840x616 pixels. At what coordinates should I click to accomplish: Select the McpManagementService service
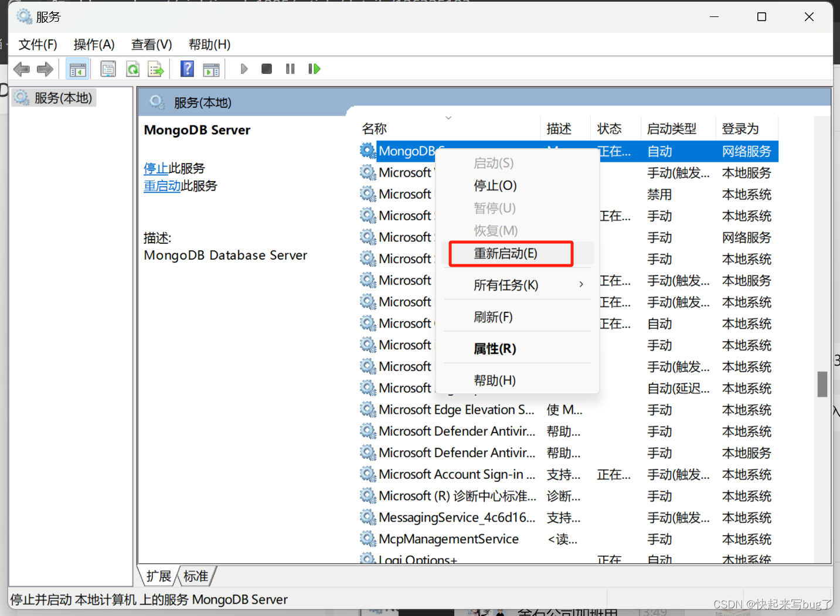[x=449, y=539]
